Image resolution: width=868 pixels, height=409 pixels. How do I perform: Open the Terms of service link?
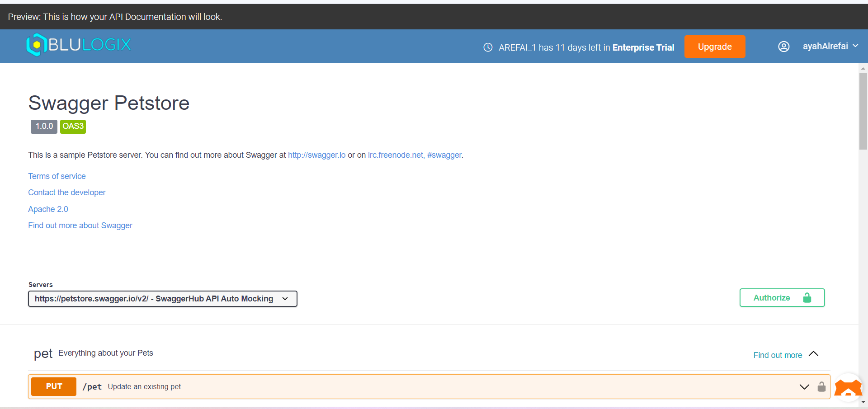57,176
